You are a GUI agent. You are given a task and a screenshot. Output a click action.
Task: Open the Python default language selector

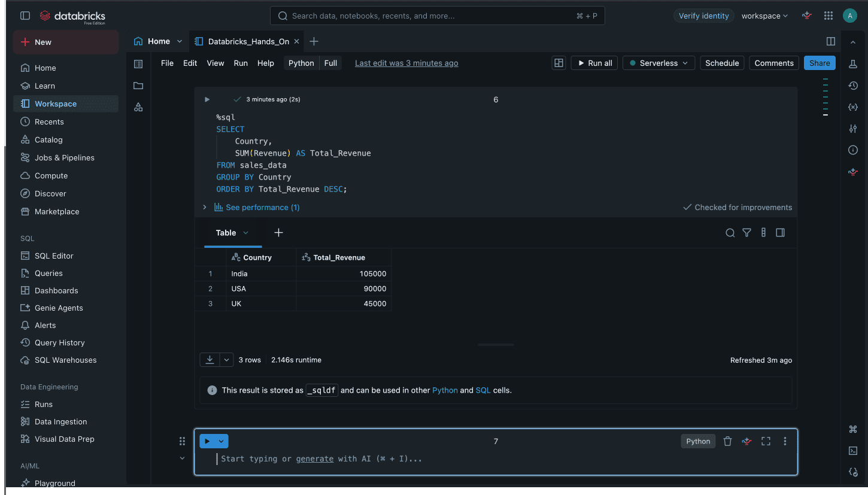[301, 63]
